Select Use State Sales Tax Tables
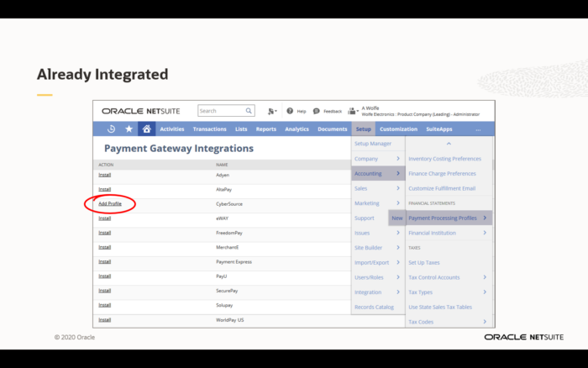The image size is (588, 368). coord(440,307)
